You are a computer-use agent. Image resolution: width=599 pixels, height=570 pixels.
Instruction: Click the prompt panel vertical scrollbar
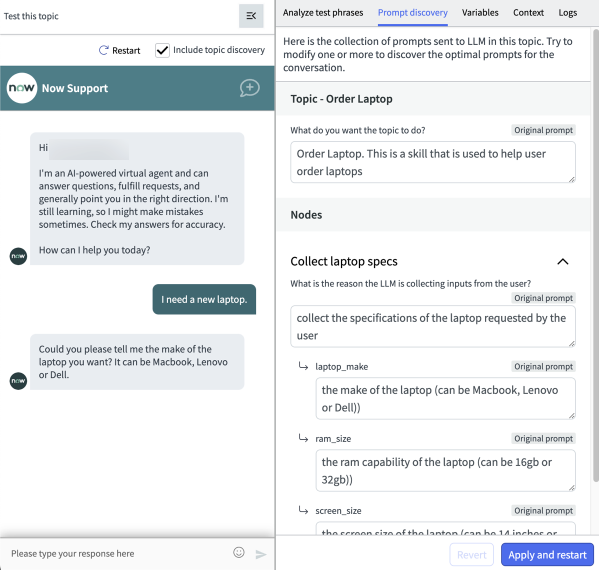tap(596, 254)
